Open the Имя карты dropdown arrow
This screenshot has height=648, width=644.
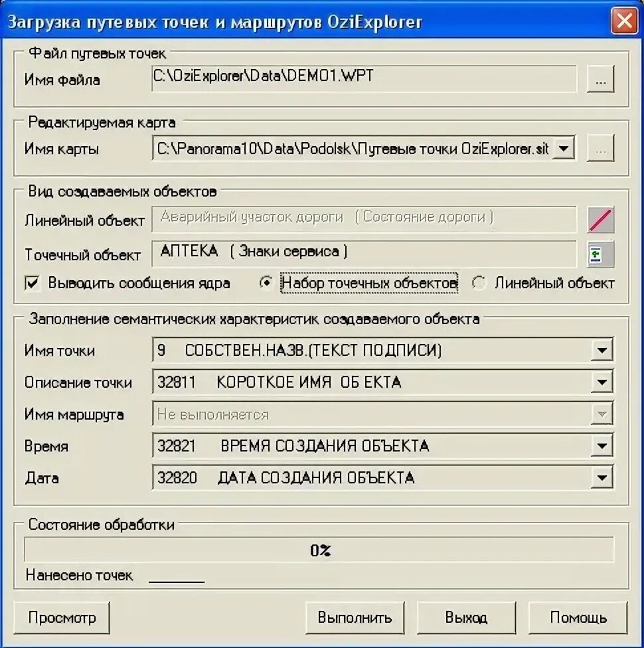pos(564,148)
